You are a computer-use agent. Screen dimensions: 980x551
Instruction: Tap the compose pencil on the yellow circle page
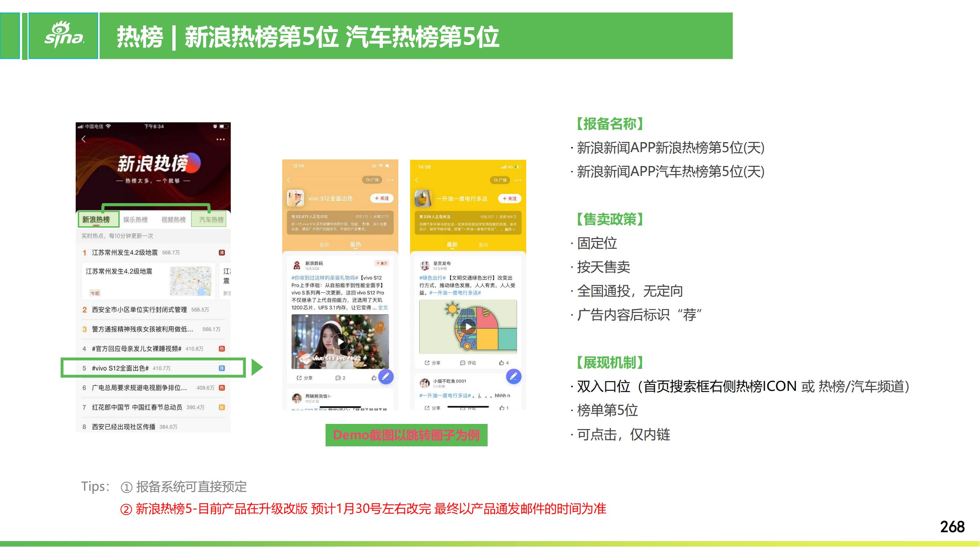coord(514,377)
